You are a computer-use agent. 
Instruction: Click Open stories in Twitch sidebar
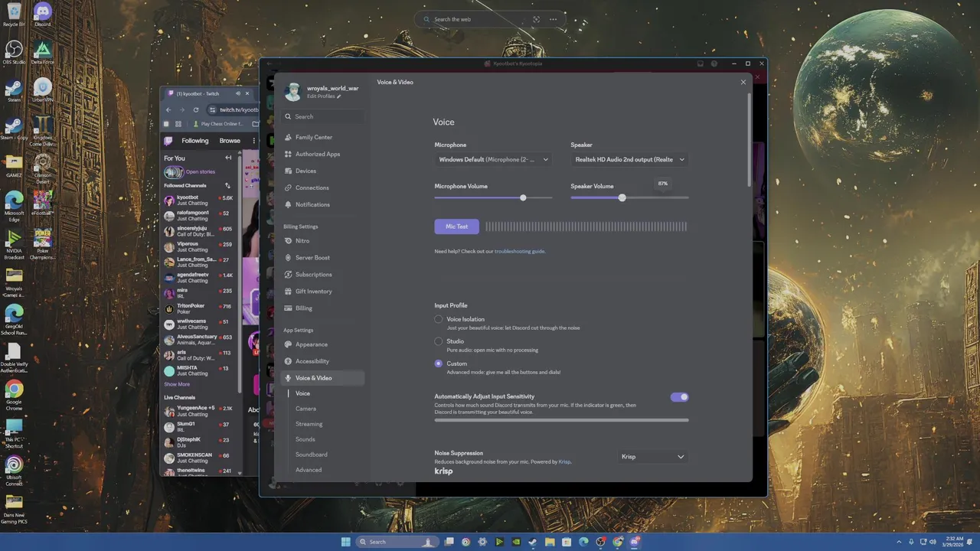pos(201,172)
